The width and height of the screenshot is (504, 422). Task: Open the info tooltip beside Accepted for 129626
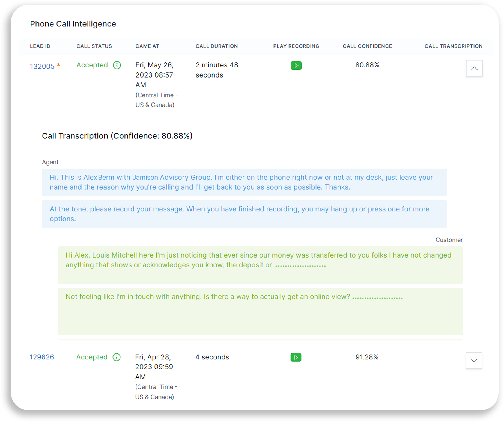tap(117, 357)
